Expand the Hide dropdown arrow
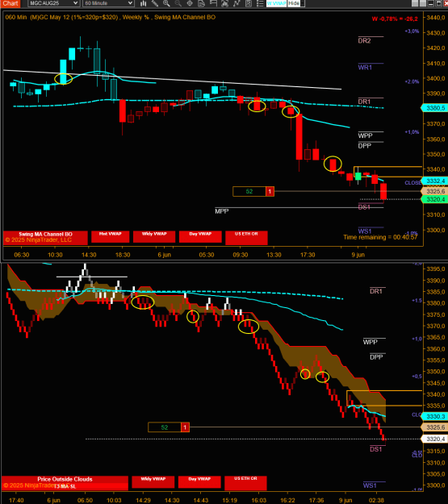The width and height of the screenshot is (448, 504). pos(302,3)
